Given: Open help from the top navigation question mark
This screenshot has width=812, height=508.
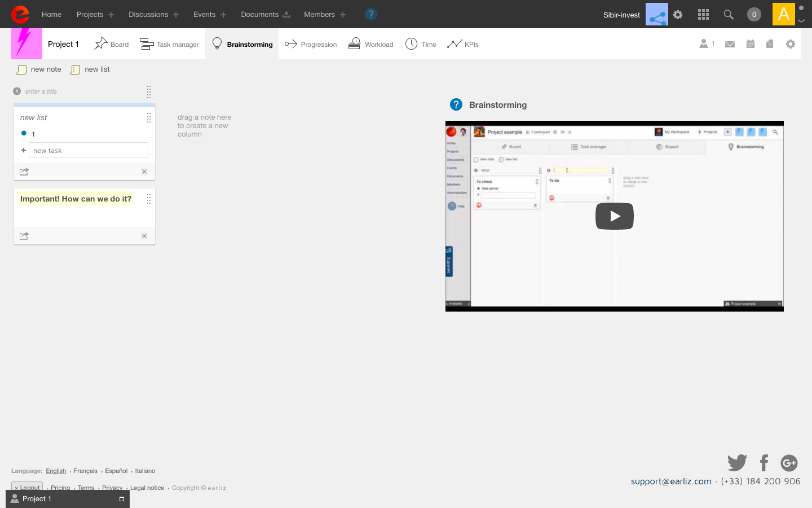Looking at the screenshot, I should [370, 14].
